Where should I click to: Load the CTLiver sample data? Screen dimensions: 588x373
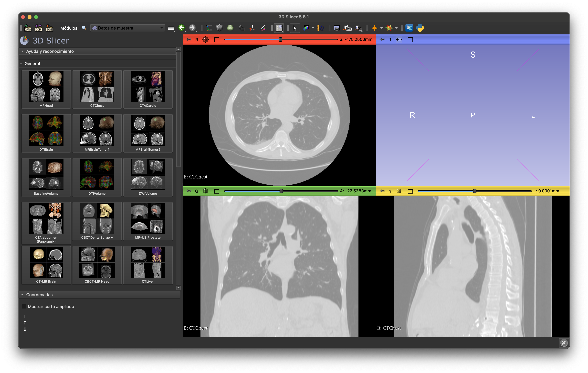pos(148,265)
